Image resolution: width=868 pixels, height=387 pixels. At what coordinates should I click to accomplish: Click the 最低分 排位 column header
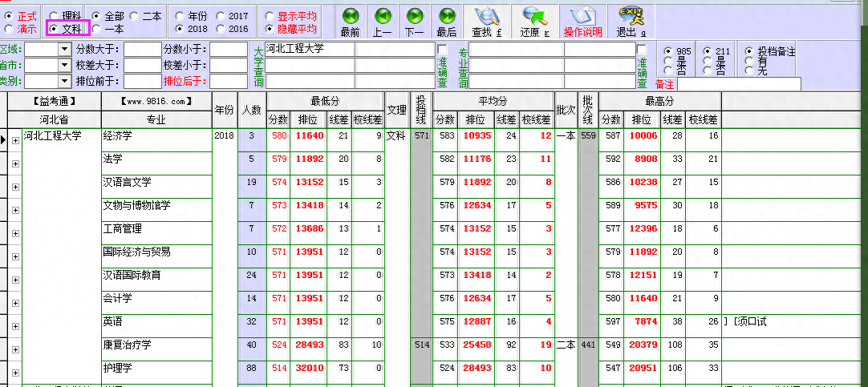click(x=307, y=120)
